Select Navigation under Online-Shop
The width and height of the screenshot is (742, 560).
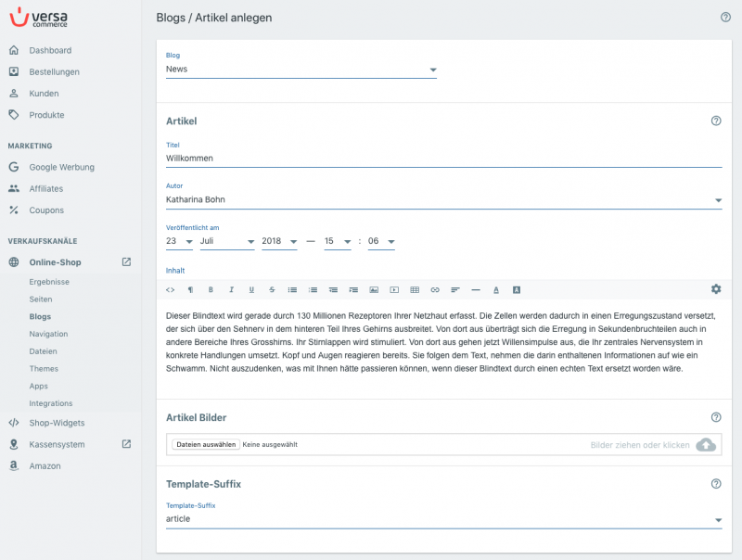coord(48,334)
